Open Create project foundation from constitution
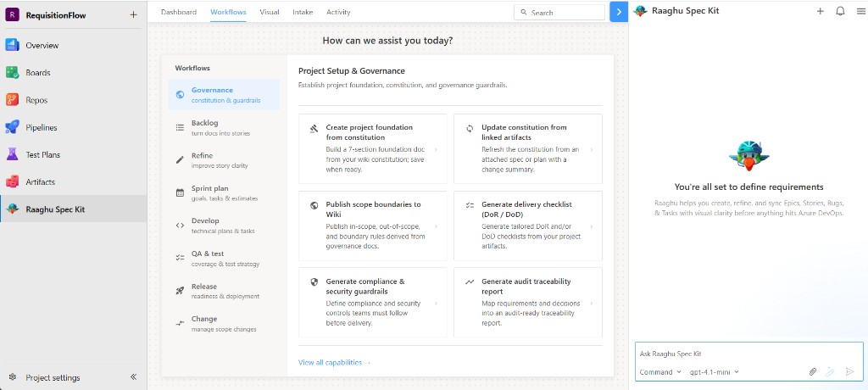868x390 pixels. point(373,149)
